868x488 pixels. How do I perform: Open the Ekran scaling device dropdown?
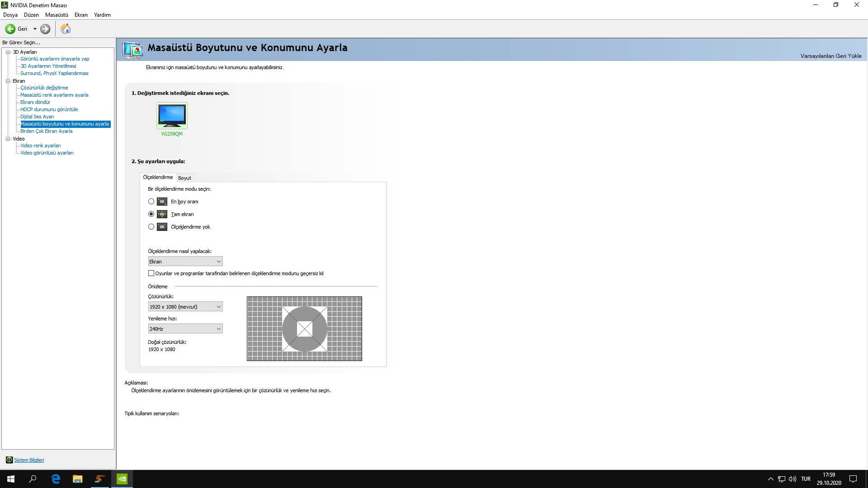pos(185,262)
